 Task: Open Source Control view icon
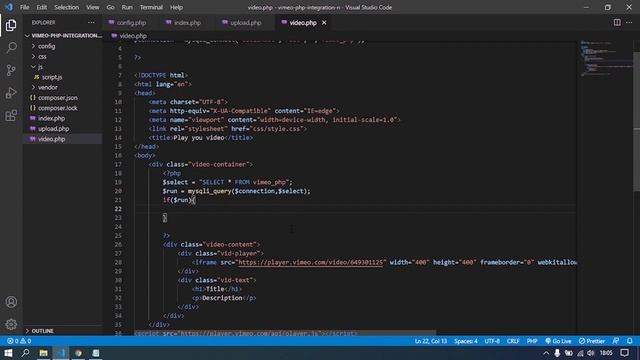[11, 70]
